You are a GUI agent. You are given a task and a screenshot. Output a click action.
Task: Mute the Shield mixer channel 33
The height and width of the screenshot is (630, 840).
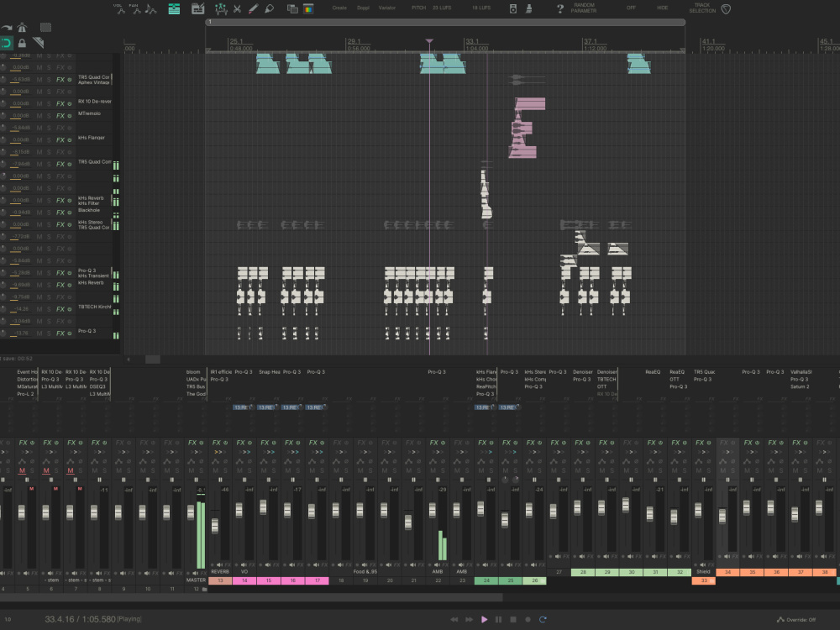coord(699,470)
